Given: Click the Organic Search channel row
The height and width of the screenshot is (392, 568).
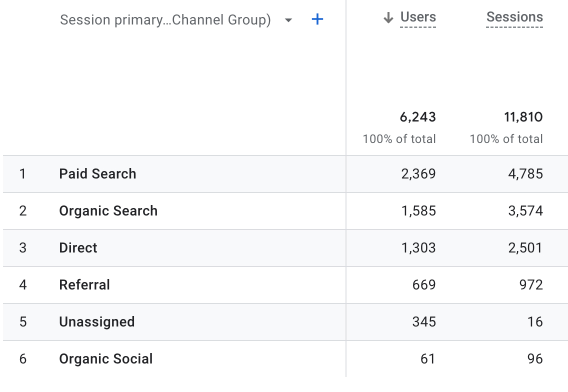Looking at the screenshot, I should click(108, 210).
